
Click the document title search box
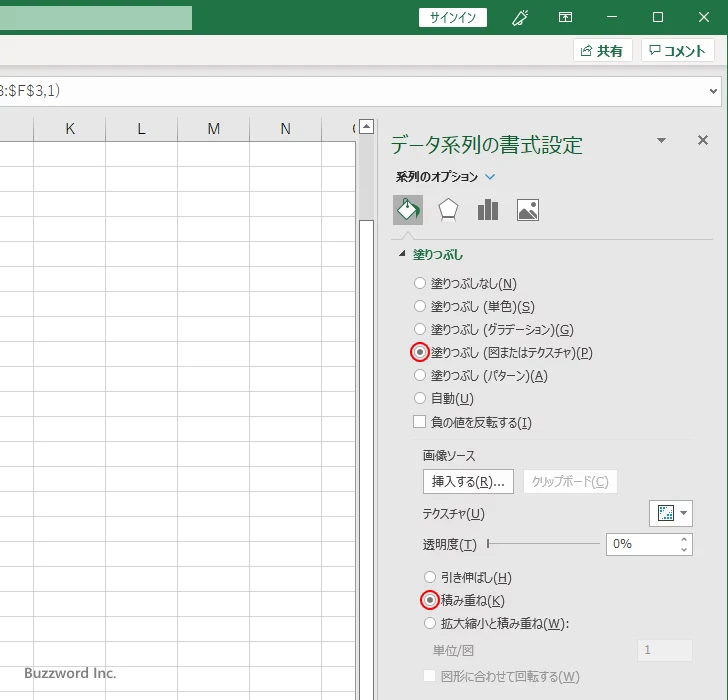(96, 18)
